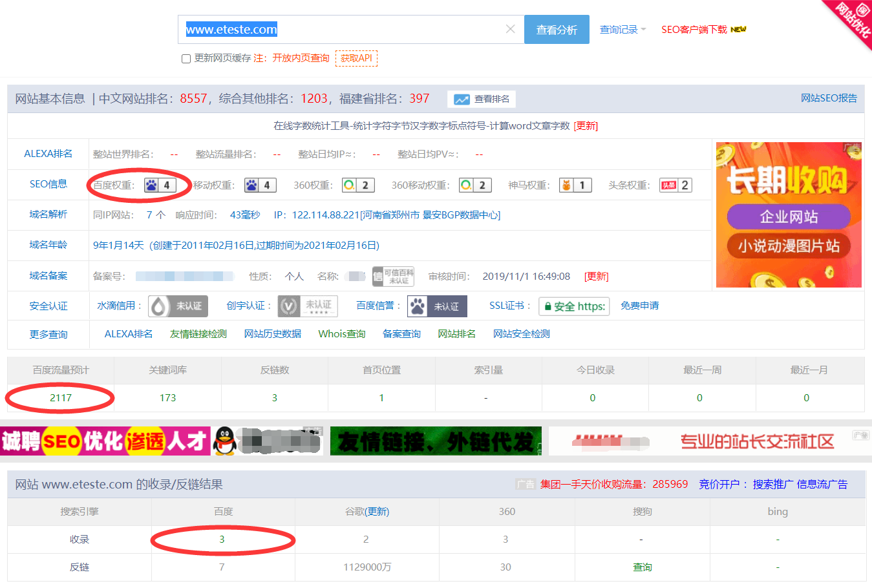The image size is (872, 588).
Task: Click the ALEXA排名 row label
Action: pos(48,154)
